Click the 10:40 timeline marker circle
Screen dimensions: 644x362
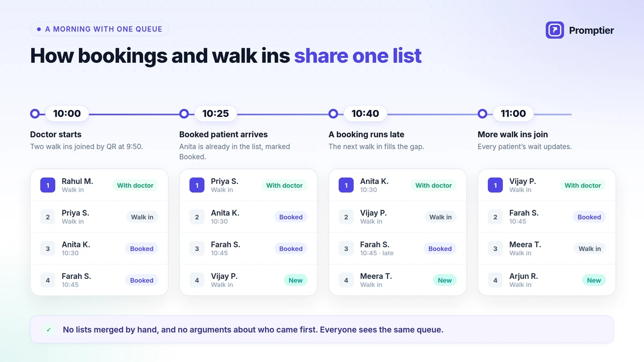[333, 114]
